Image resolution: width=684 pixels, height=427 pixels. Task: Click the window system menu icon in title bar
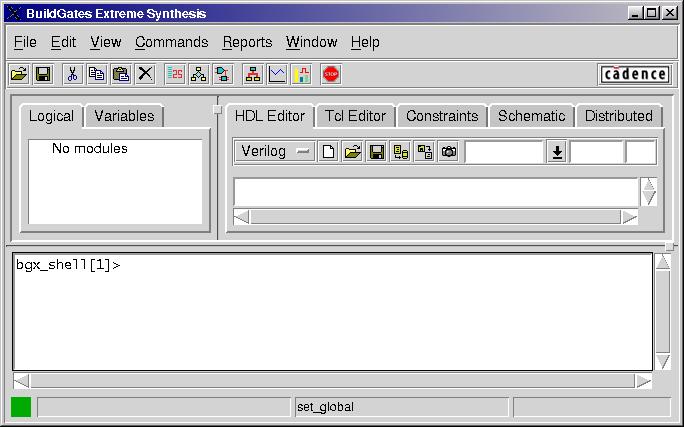[x=14, y=13]
